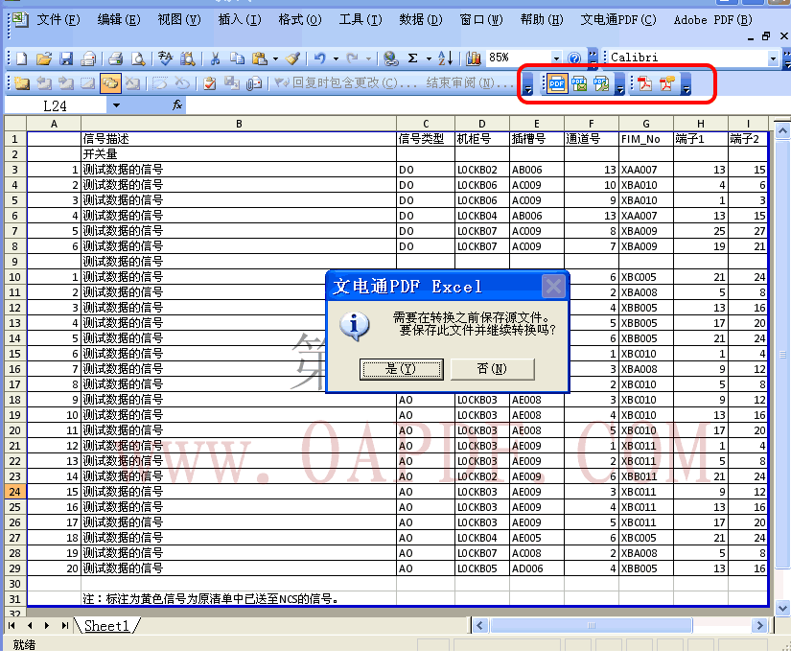Open the 插入(I) menu

240,20
